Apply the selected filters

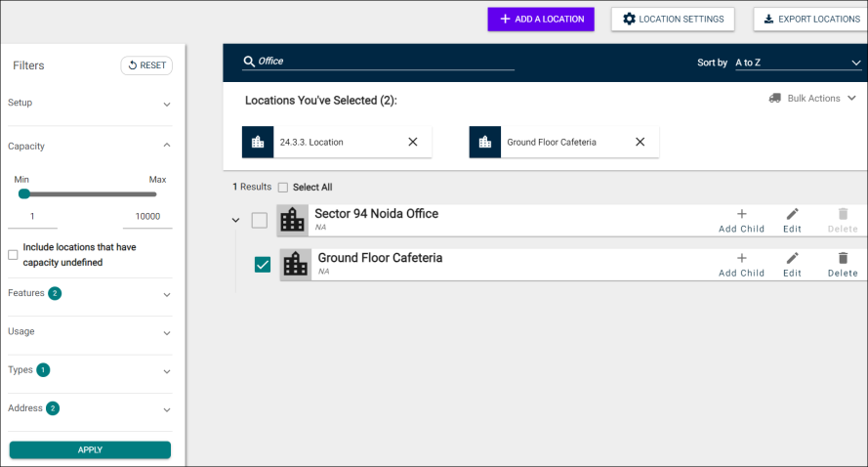coord(90,449)
